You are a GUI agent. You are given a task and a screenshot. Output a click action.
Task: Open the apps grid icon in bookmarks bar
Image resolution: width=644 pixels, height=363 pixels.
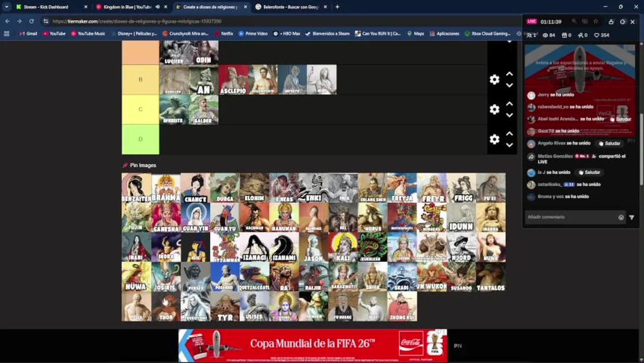(7, 34)
